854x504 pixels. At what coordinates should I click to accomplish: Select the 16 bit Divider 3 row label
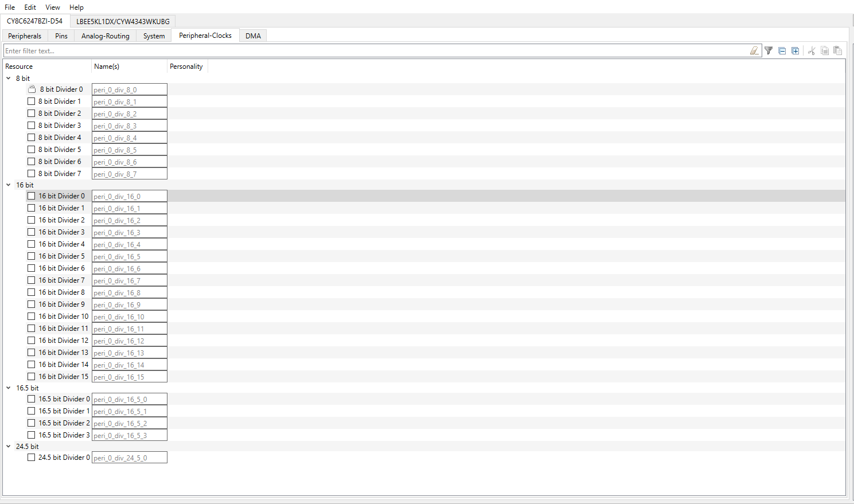tap(61, 232)
